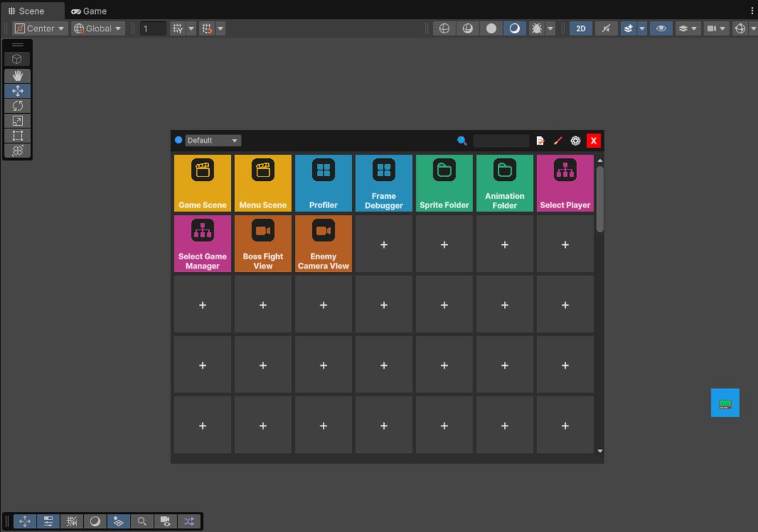Viewport: 758px width, 532px height.
Task: Open the settings gear in the shortcut window
Action: [x=575, y=140]
